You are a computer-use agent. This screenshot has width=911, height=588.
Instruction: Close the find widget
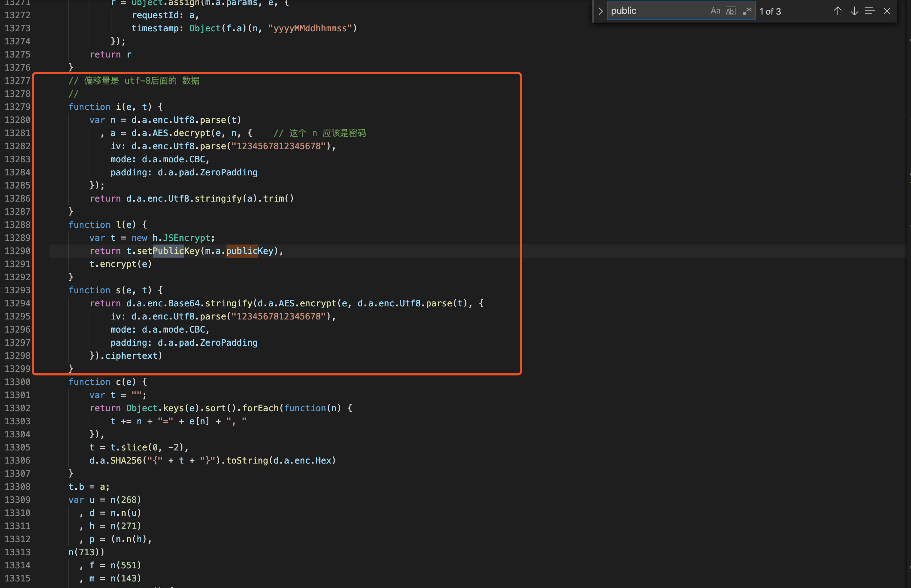pos(887,11)
